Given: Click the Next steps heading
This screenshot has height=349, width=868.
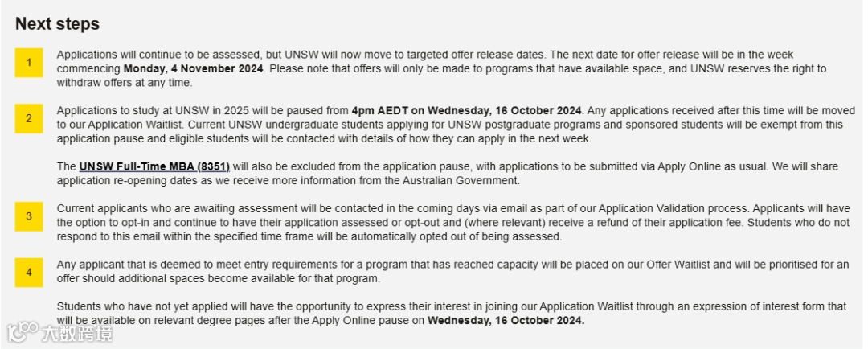Looking at the screenshot, I should 58,24.
